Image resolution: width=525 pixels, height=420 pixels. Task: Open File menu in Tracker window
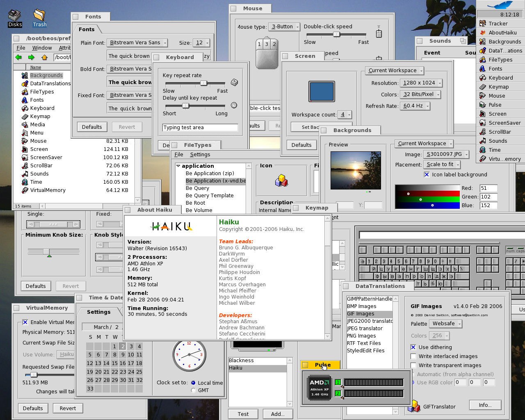click(21, 48)
